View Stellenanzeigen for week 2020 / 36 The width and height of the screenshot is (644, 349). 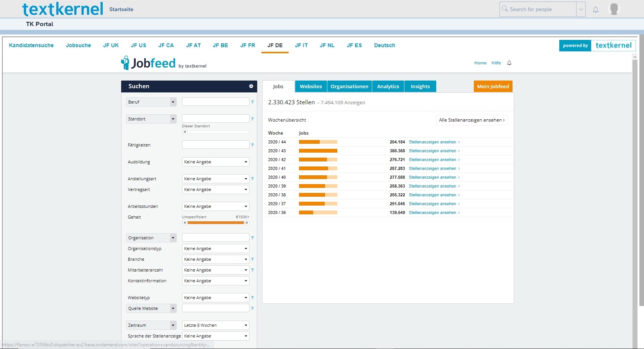[x=434, y=212]
